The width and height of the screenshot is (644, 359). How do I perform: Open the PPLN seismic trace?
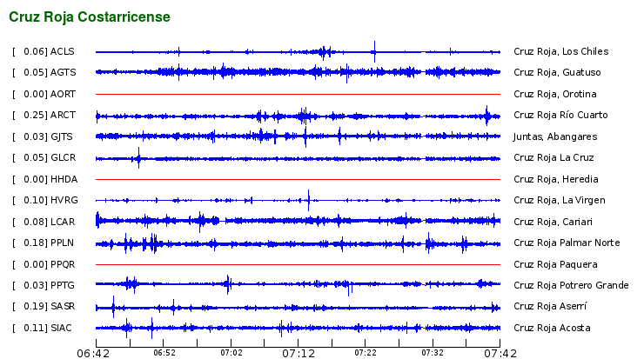coord(299,243)
